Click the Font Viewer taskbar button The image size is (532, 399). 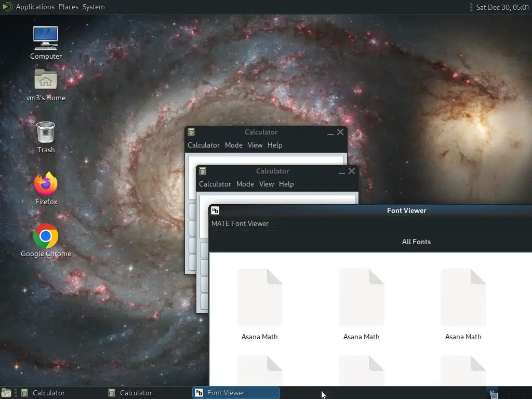click(x=236, y=393)
